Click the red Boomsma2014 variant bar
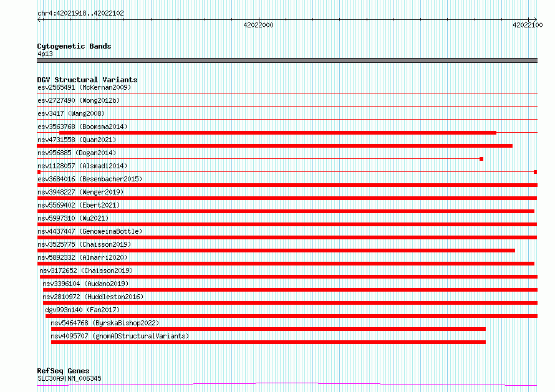Viewport: 555px width, 392px height. coord(277,133)
